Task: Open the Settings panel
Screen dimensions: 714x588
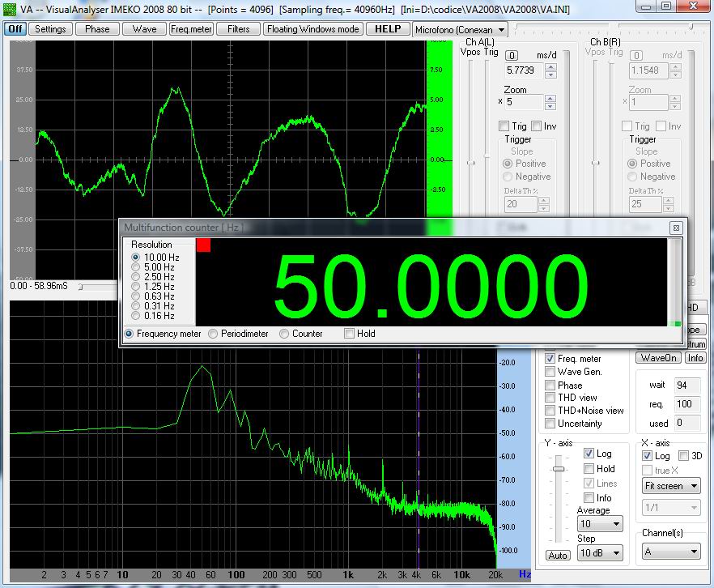Action: (50, 28)
